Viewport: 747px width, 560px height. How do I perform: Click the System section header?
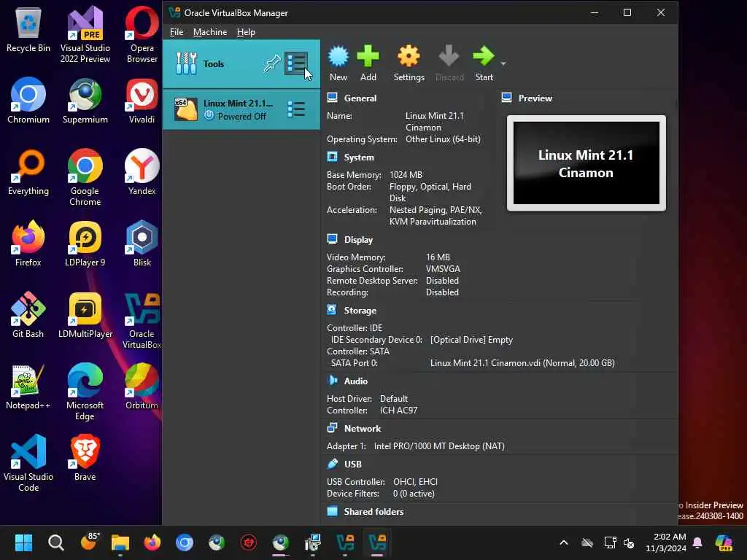pyautogui.click(x=359, y=157)
